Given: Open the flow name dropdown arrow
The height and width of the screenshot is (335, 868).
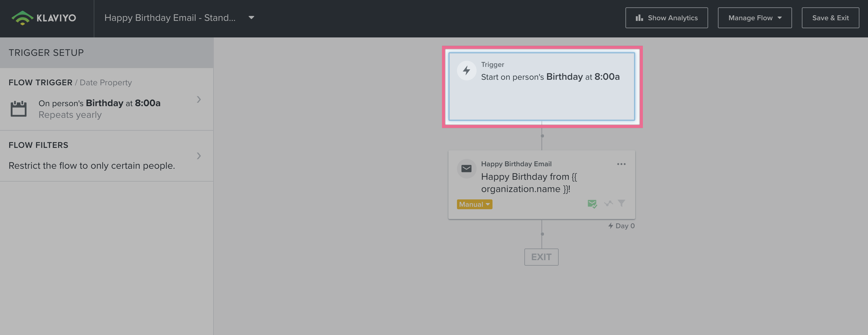Looking at the screenshot, I should click(251, 17).
